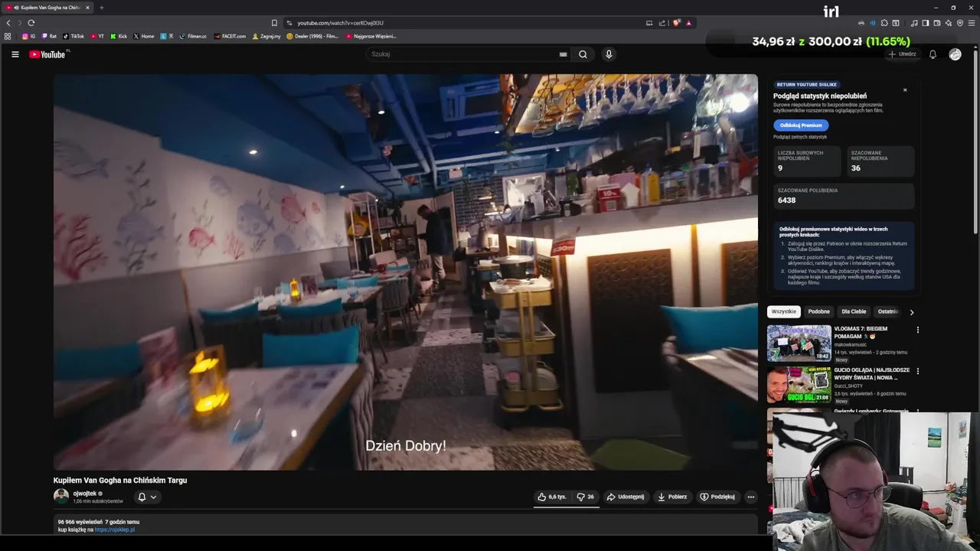Screen dimensions: 980x551
Task: Open the browser main menu icon
Action: (x=972, y=23)
